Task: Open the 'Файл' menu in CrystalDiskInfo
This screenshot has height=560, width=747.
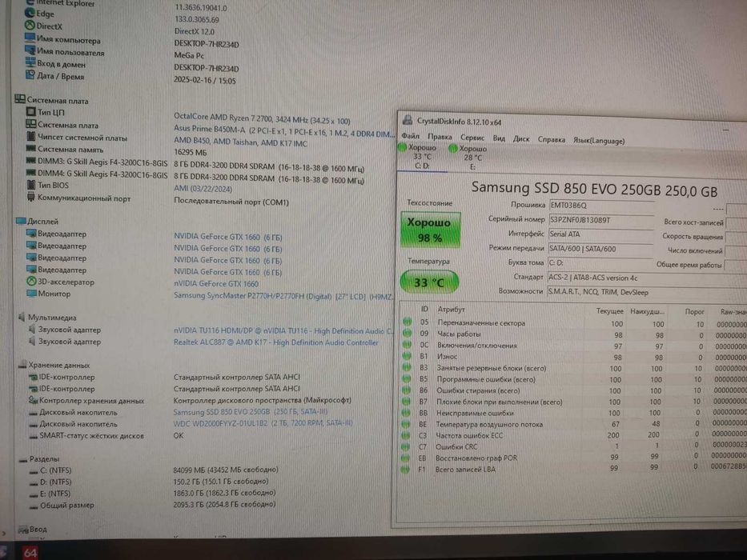Action: [x=410, y=136]
